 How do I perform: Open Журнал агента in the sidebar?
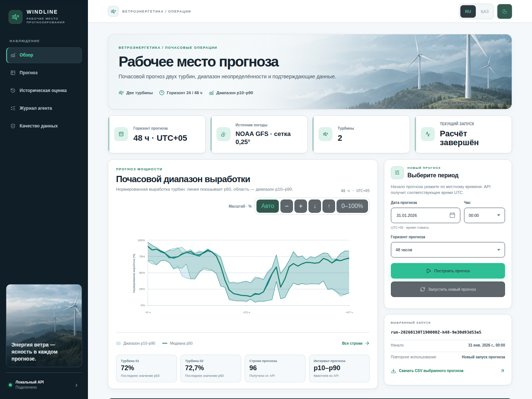click(44, 108)
